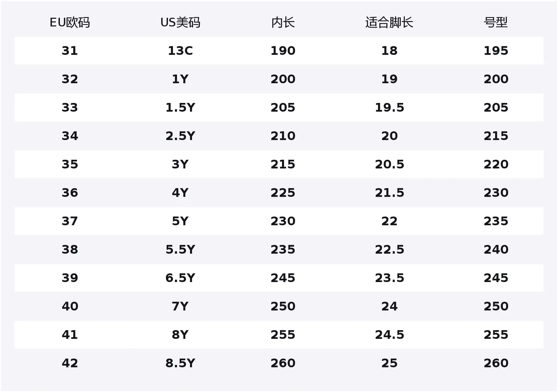Viewport: 558px width, 392px height.
Task: Select the 21.5 foot length cell
Action: pos(389,193)
